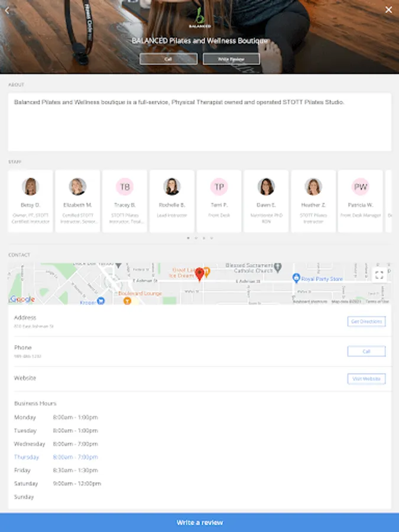Click the red location pin on map
This screenshot has height=532, width=399.
pyautogui.click(x=200, y=274)
